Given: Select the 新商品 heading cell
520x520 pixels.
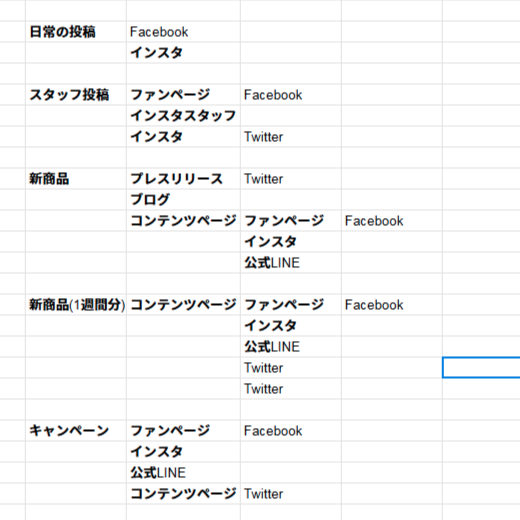Looking at the screenshot, I should [76, 179].
